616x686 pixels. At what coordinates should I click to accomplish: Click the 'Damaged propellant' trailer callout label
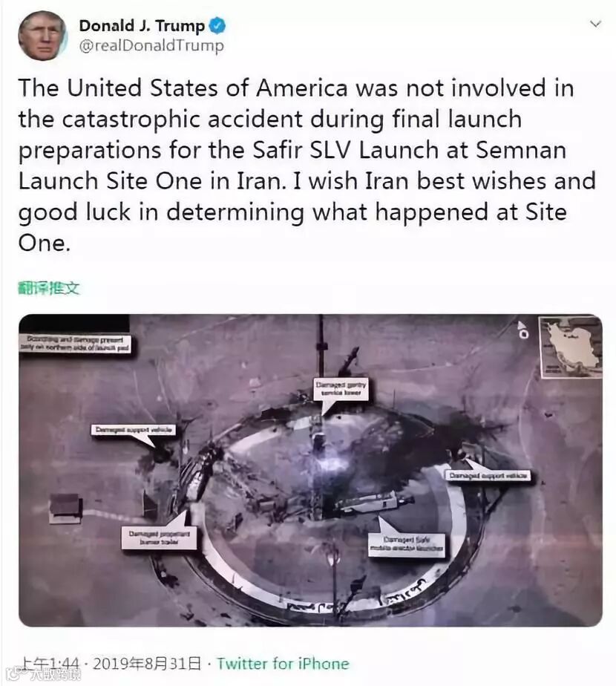159,538
